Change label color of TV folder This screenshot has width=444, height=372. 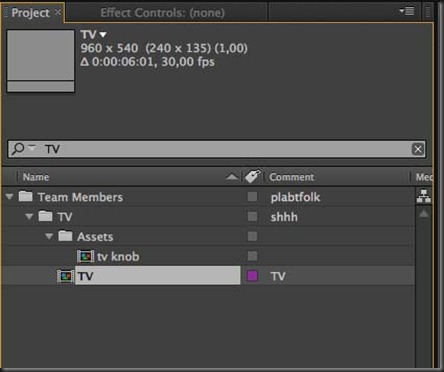(x=252, y=217)
